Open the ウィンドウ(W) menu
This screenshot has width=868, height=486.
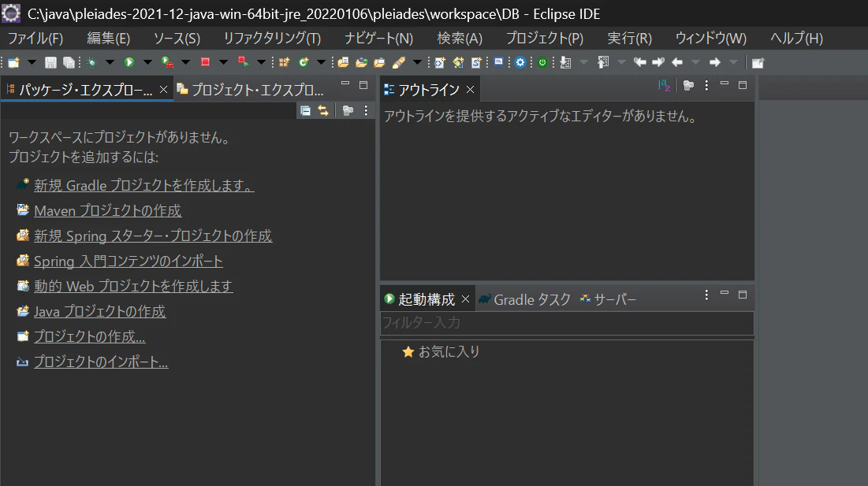pos(711,38)
